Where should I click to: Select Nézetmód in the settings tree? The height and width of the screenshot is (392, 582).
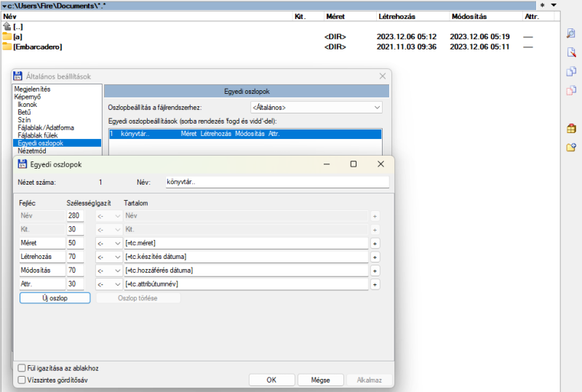[x=32, y=151]
